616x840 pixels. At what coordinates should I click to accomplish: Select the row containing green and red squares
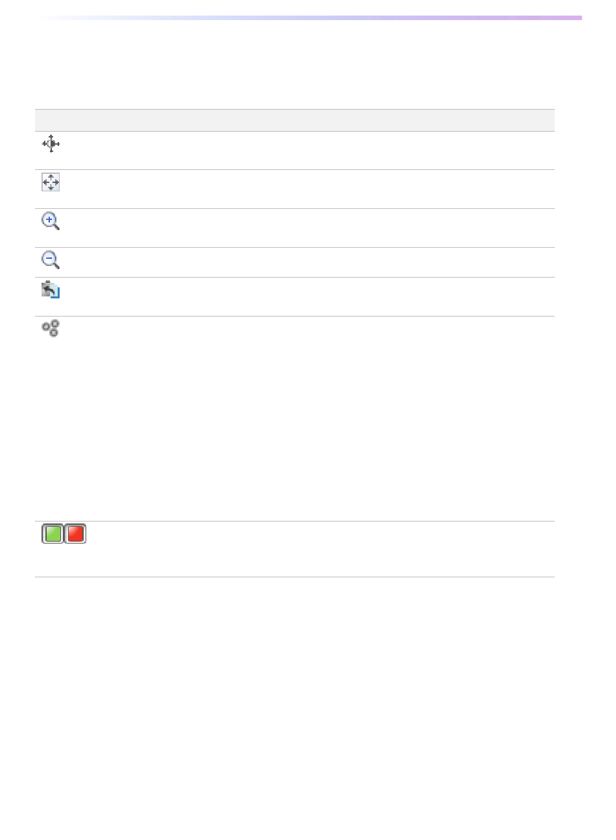coord(295,549)
